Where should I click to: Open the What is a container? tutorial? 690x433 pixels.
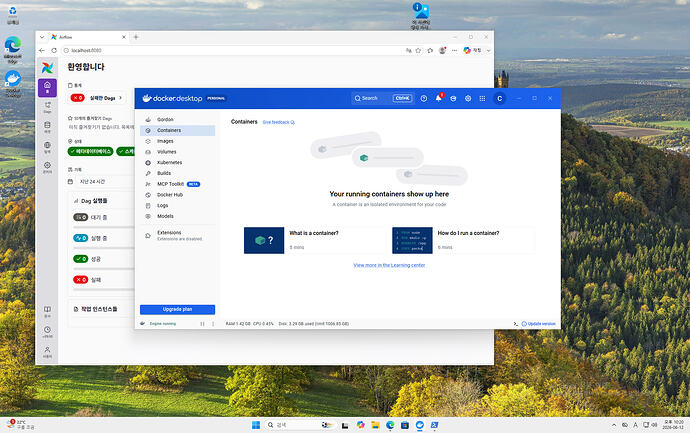(x=315, y=240)
